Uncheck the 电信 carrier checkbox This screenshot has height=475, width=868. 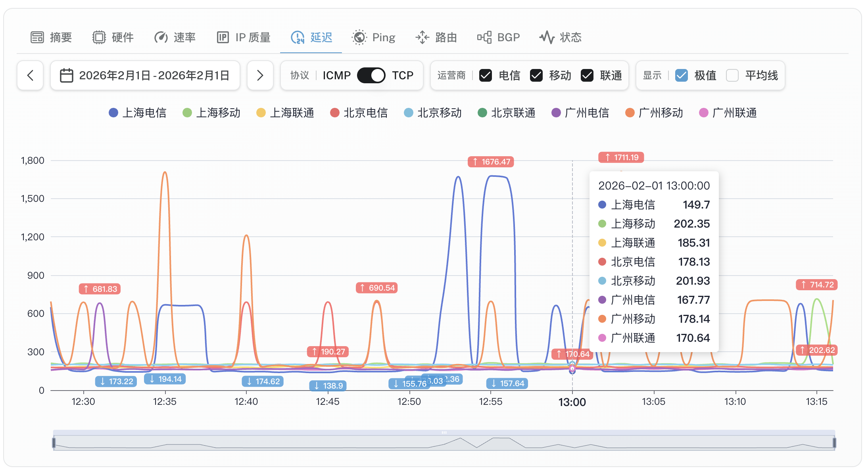(x=486, y=75)
